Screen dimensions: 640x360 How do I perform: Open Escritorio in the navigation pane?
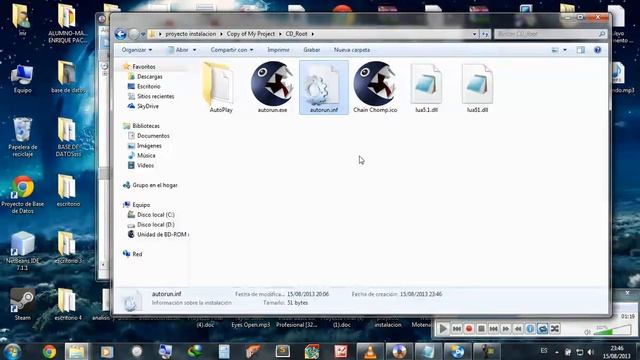tap(148, 87)
